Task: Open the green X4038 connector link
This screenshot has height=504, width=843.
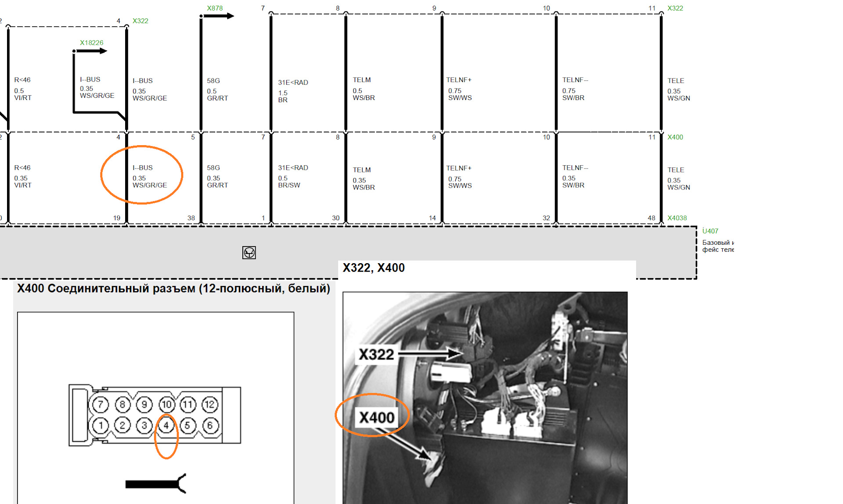Action: (x=677, y=218)
